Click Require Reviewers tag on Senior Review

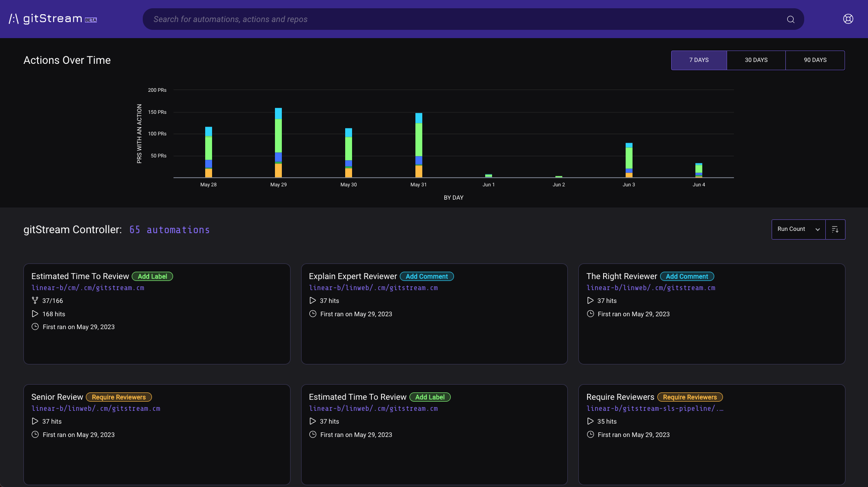coord(119,397)
